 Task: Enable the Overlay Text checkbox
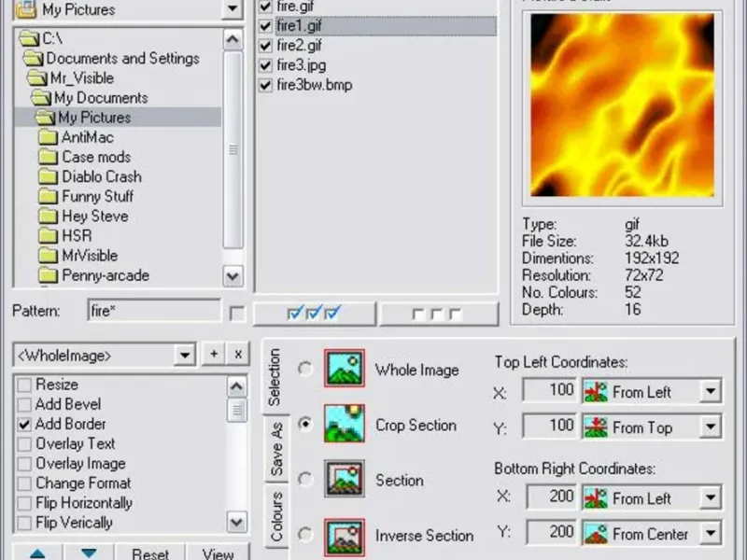[x=24, y=444]
